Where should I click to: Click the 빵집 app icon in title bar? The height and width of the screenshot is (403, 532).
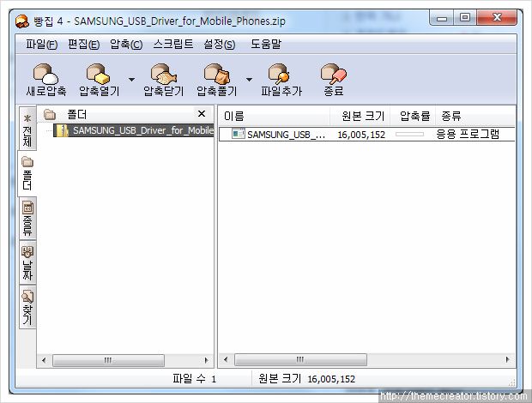click(22, 21)
